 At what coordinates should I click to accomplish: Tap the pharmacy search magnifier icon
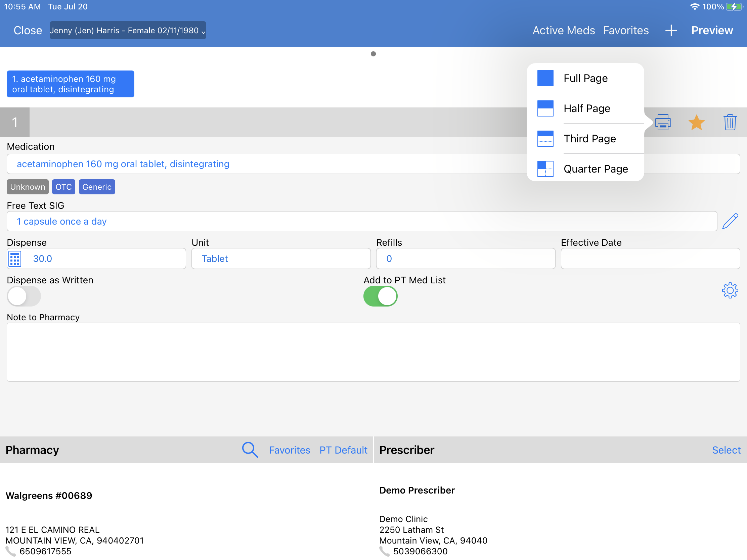[x=250, y=450]
